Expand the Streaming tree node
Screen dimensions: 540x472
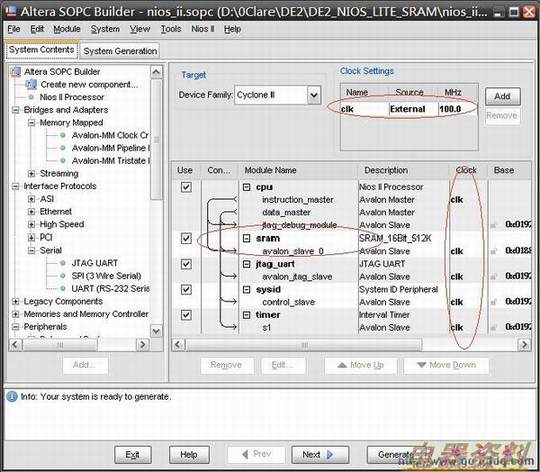coord(31,174)
